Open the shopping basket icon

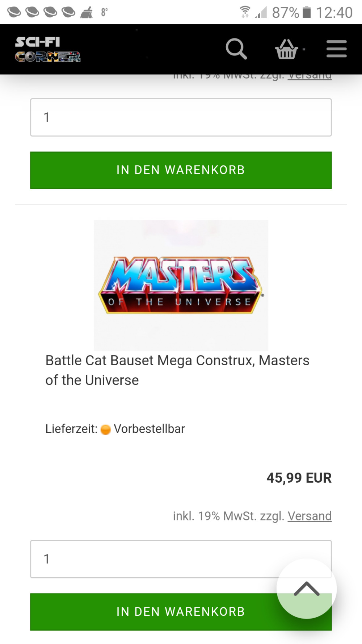click(x=286, y=49)
